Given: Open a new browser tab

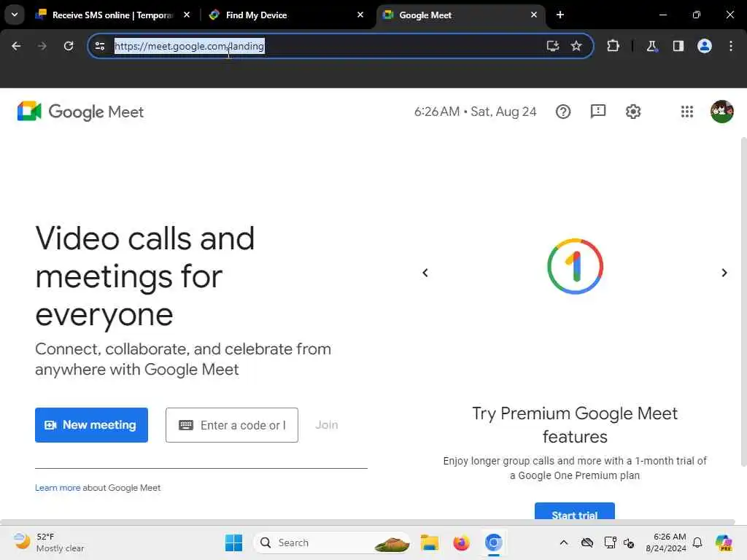Looking at the screenshot, I should pyautogui.click(x=560, y=15).
